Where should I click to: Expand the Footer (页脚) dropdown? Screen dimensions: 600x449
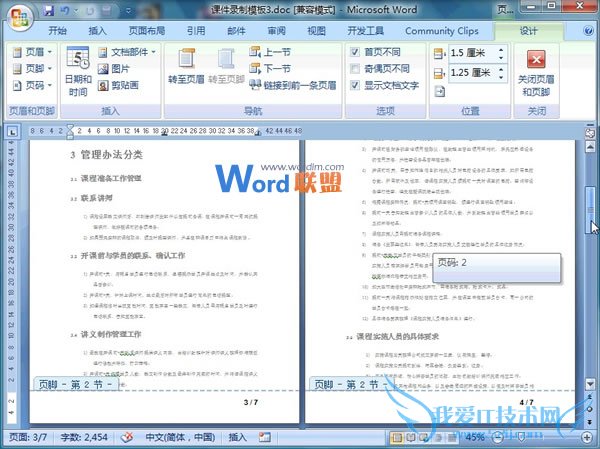[32, 69]
